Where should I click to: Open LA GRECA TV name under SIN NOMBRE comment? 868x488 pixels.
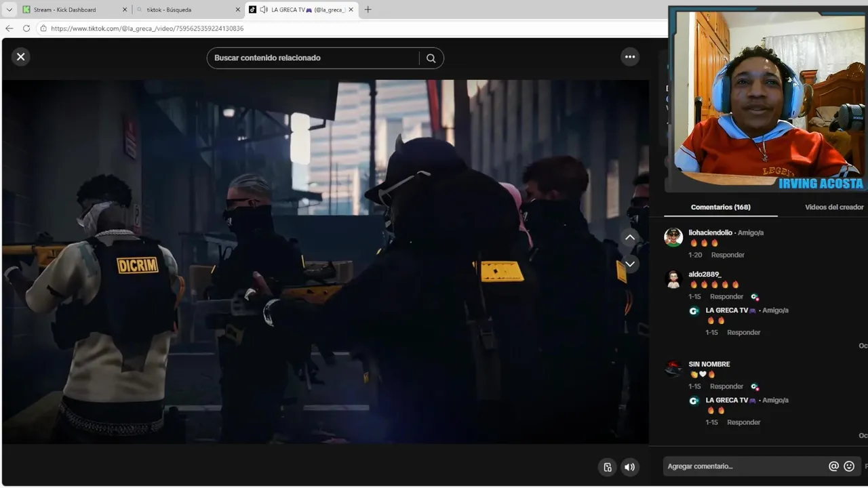(730, 401)
